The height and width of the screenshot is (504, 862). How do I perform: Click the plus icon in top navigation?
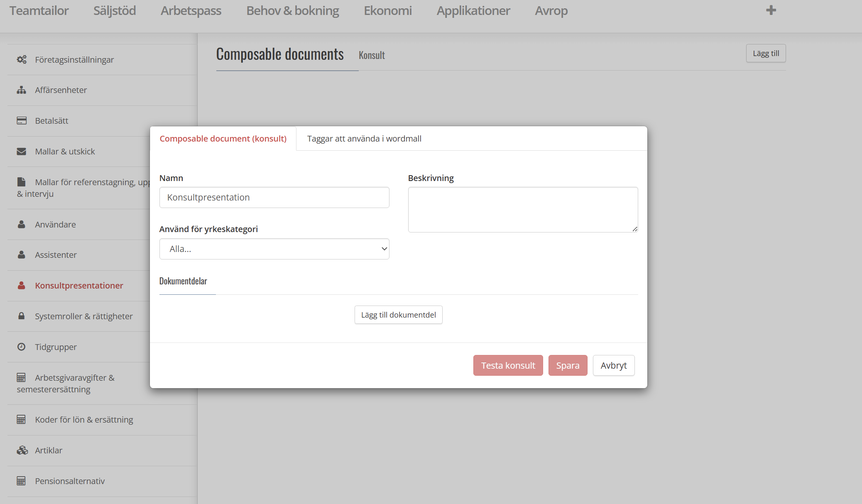(771, 10)
